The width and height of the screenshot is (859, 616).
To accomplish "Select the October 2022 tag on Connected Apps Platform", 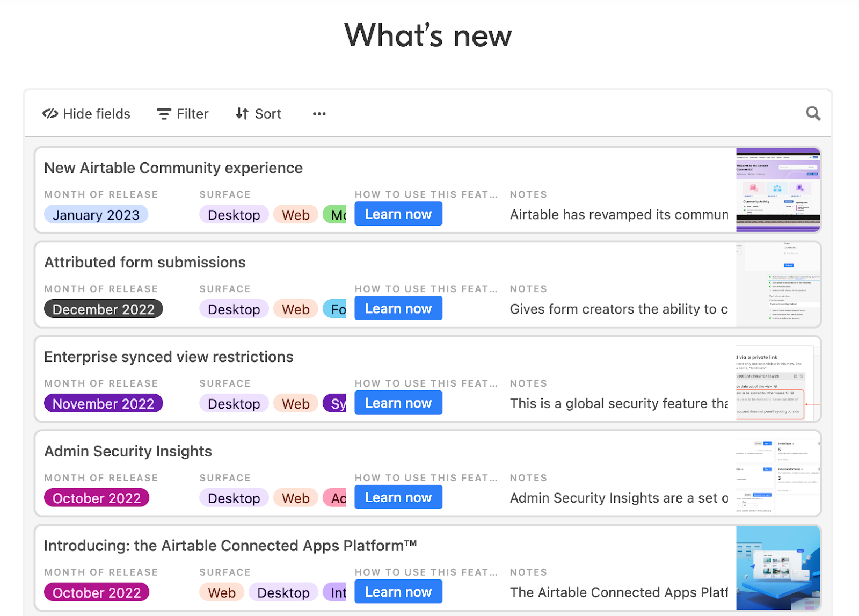I will point(96,592).
